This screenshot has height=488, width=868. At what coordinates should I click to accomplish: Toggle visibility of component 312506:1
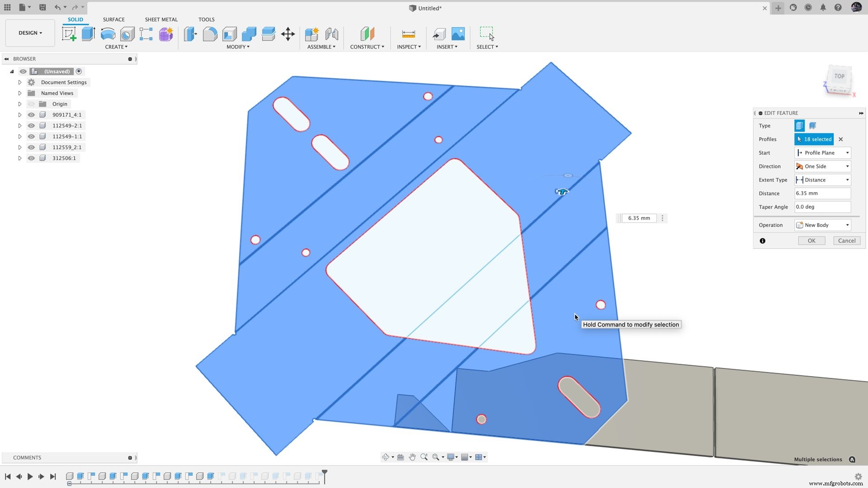pos(31,158)
